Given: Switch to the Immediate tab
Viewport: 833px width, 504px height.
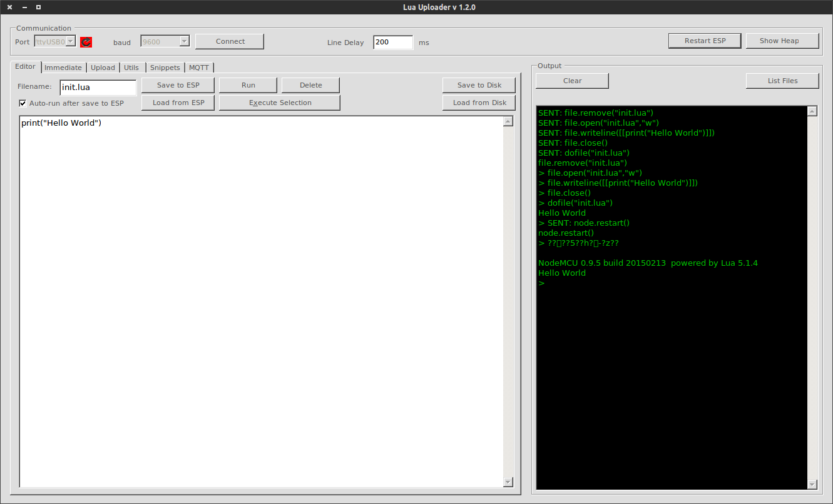Looking at the screenshot, I should pos(63,68).
